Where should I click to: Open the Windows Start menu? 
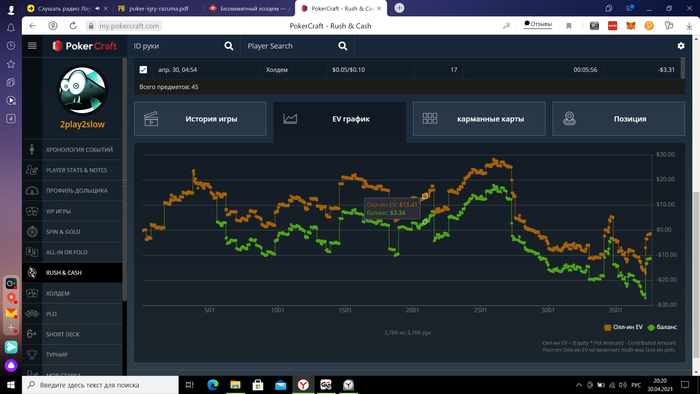point(11,385)
